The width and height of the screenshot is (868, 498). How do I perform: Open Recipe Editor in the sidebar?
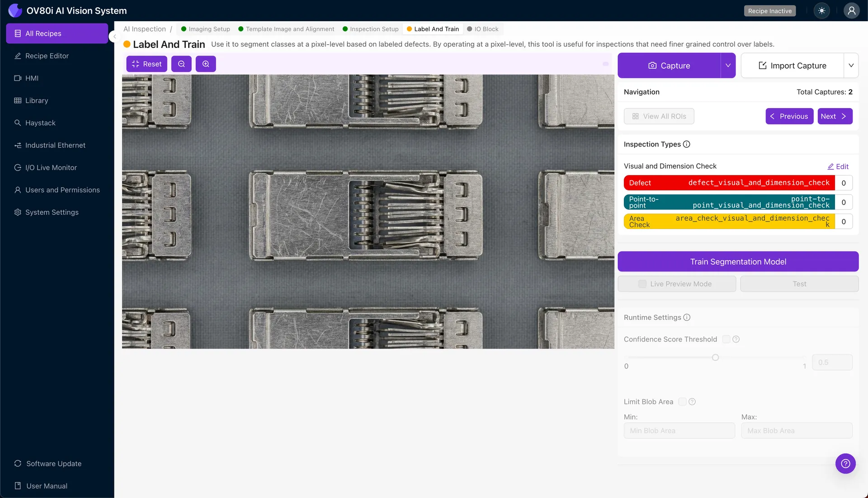click(47, 56)
